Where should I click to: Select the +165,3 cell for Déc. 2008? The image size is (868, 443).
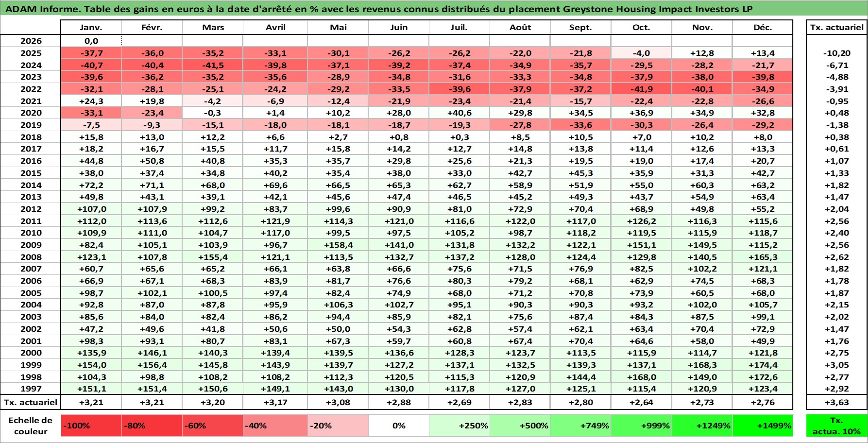pyautogui.click(x=763, y=257)
